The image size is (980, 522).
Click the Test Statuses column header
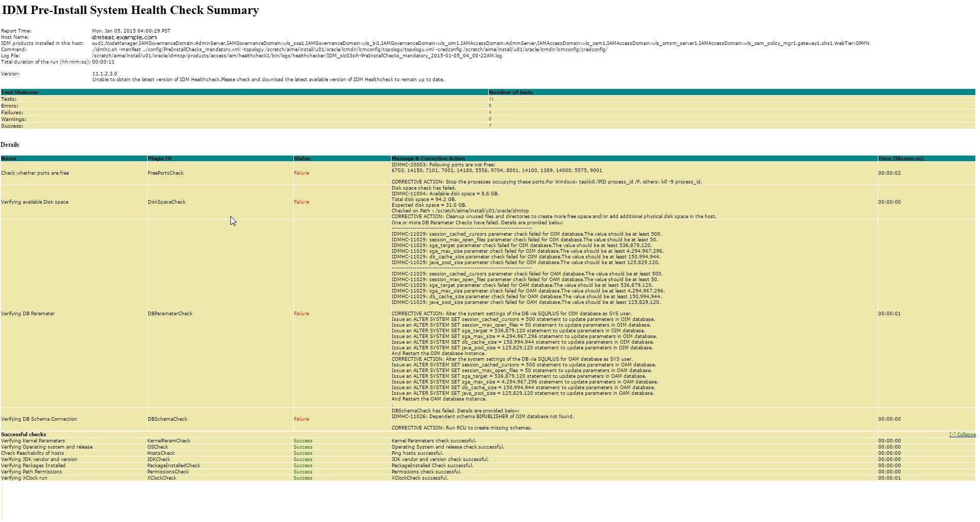tap(20, 93)
